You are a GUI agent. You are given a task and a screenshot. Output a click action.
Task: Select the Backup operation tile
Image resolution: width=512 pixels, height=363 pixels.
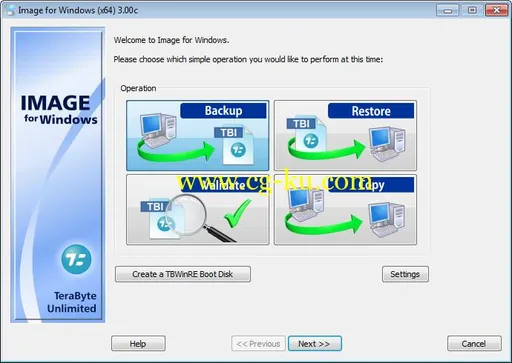pyautogui.click(x=198, y=135)
